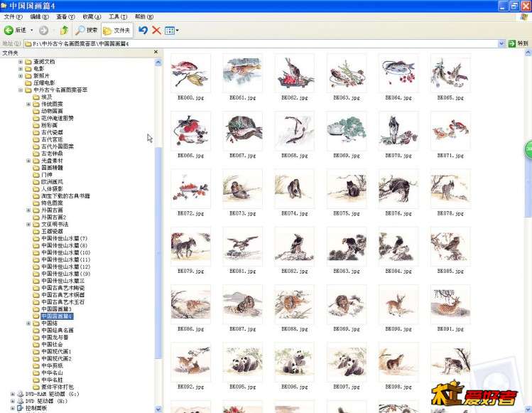Select the BK086.jpg tiger painting thumbnail
Image resolution: width=532 pixels, height=413 pixels.
click(190, 304)
